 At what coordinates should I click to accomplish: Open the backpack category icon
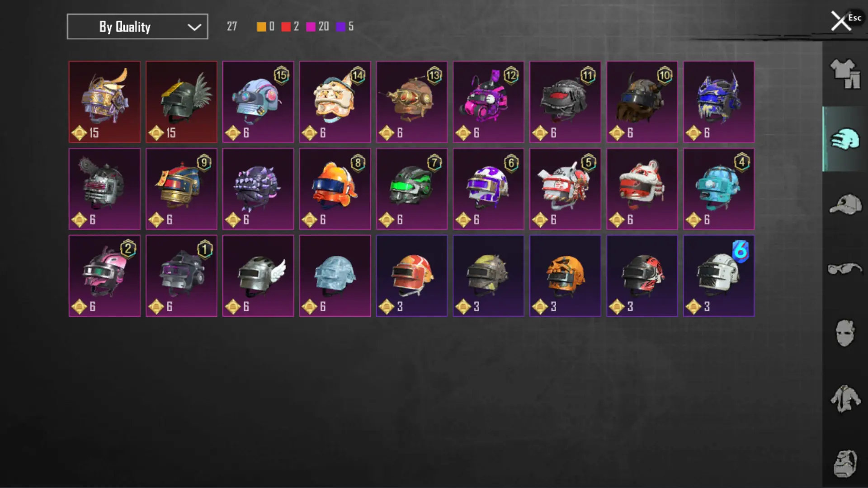point(845,463)
